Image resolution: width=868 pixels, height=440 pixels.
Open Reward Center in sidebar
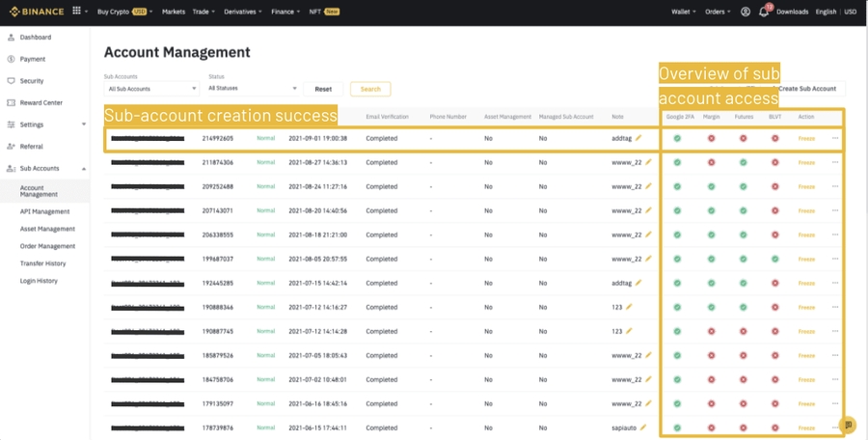pos(41,102)
